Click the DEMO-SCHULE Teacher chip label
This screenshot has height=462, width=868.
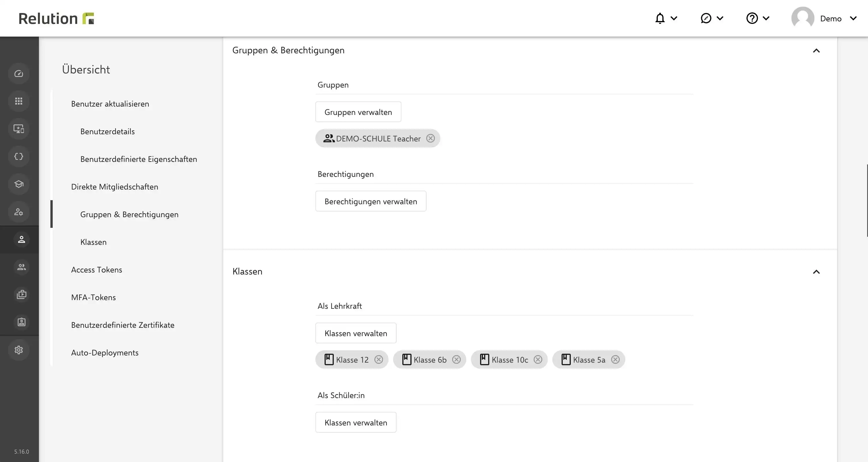click(378, 139)
